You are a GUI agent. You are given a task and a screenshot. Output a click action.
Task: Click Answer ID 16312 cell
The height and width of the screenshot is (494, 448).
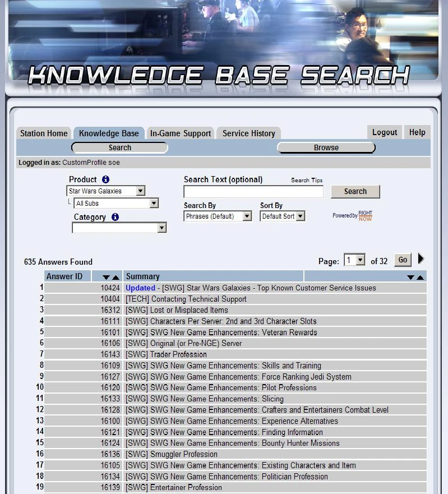click(83, 310)
